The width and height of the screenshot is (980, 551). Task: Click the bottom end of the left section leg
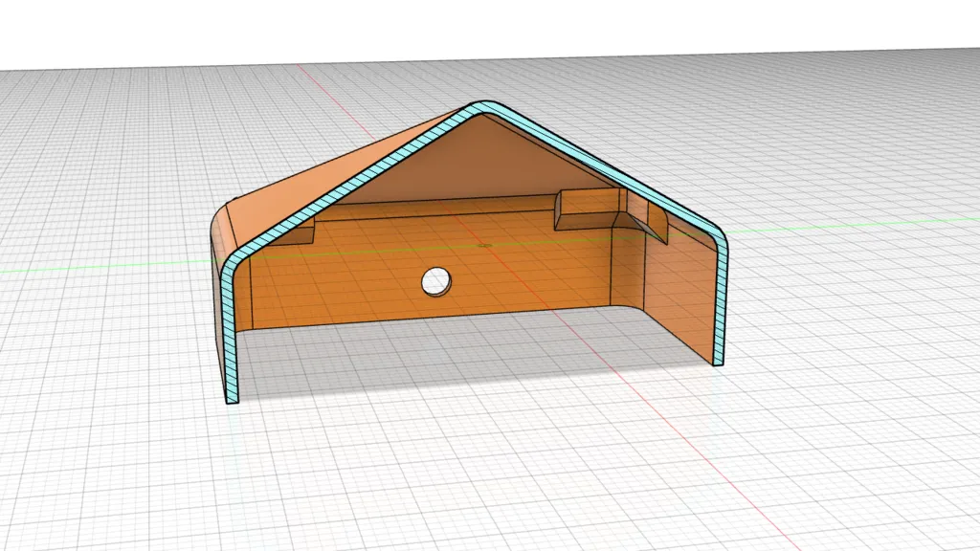tap(231, 399)
